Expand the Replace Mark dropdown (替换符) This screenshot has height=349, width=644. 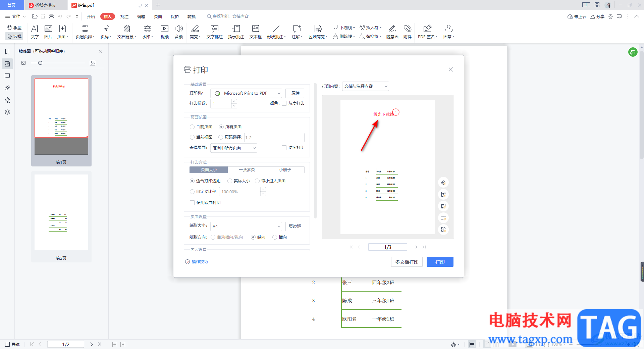(381, 37)
